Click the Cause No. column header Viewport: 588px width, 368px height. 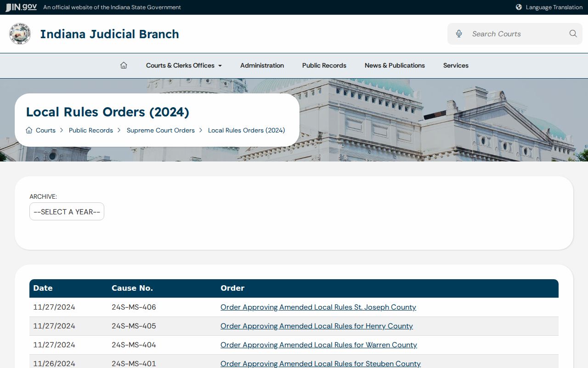click(132, 288)
